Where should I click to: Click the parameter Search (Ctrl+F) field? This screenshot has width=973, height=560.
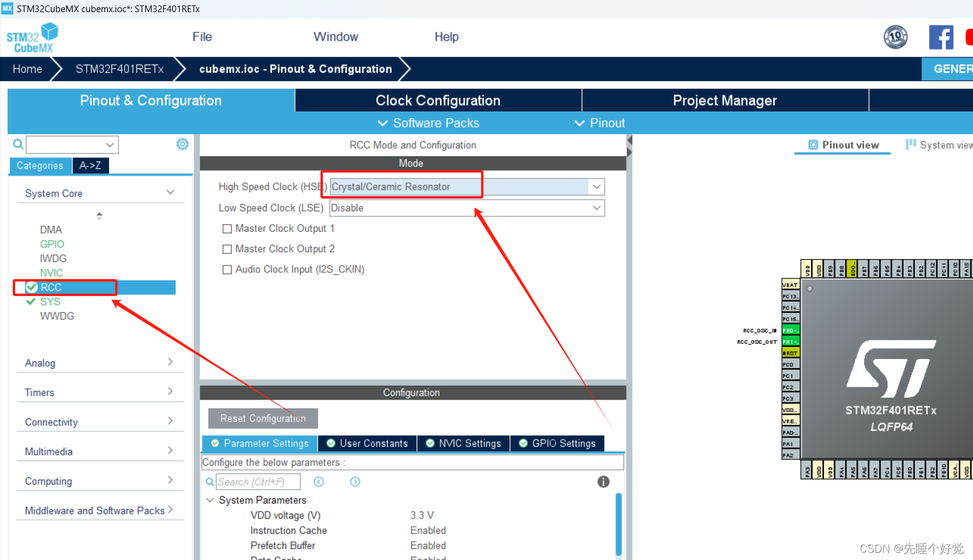point(258,482)
